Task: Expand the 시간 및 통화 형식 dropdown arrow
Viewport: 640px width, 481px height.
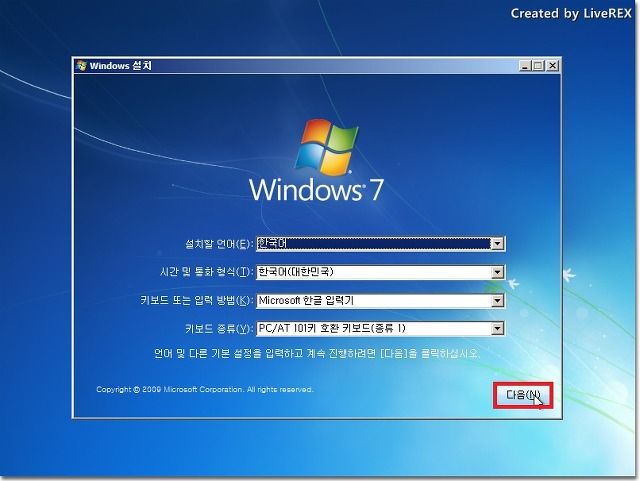Action: point(497,272)
